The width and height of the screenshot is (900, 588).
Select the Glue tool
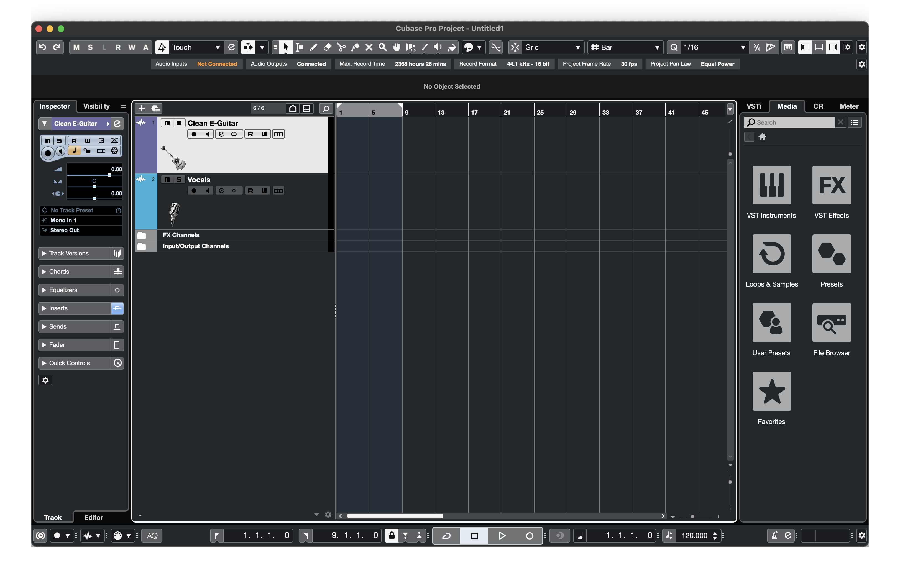coord(355,47)
